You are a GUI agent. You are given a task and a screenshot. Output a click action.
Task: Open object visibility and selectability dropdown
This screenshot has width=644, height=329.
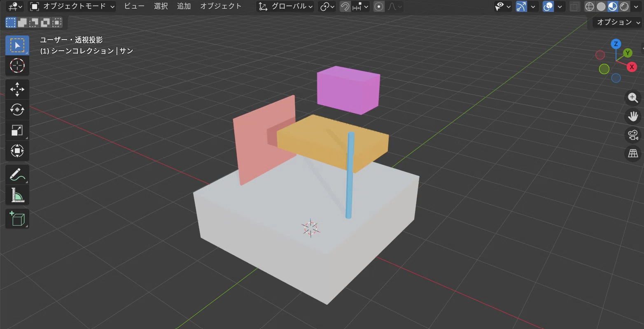pos(503,7)
